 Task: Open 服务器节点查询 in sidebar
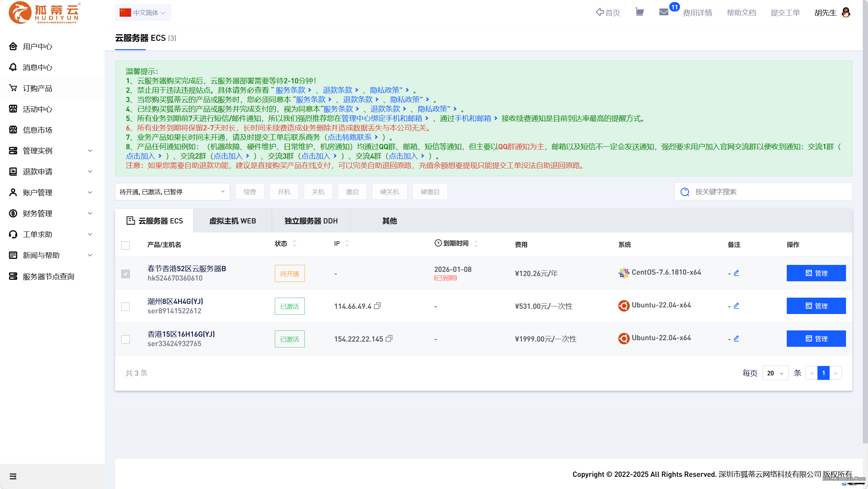[48, 276]
